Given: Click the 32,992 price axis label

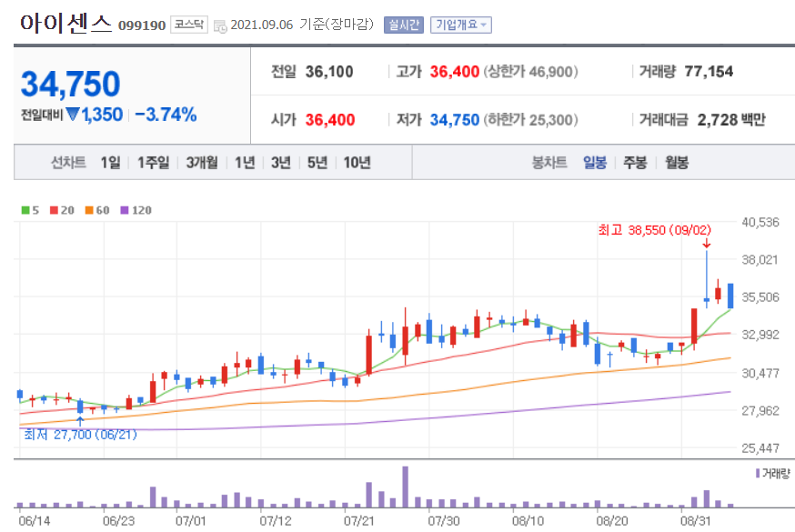Looking at the screenshot, I should pyautogui.click(x=760, y=335).
